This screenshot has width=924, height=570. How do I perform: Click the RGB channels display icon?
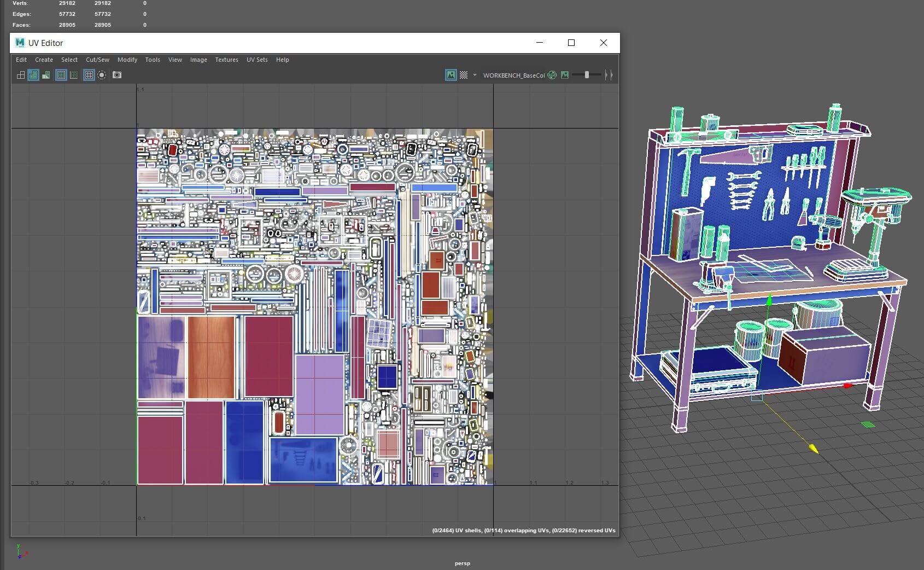(552, 75)
